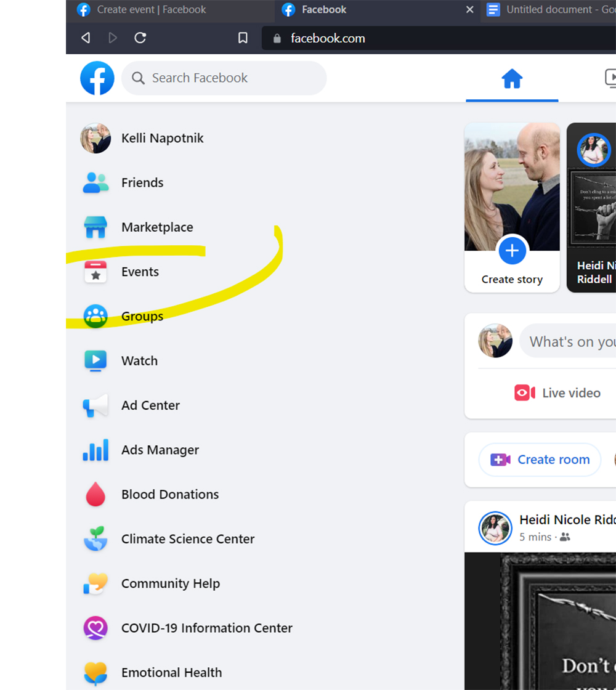Screen dimensions: 616x690
Task: Click the Friends sidebar label
Action: (142, 182)
